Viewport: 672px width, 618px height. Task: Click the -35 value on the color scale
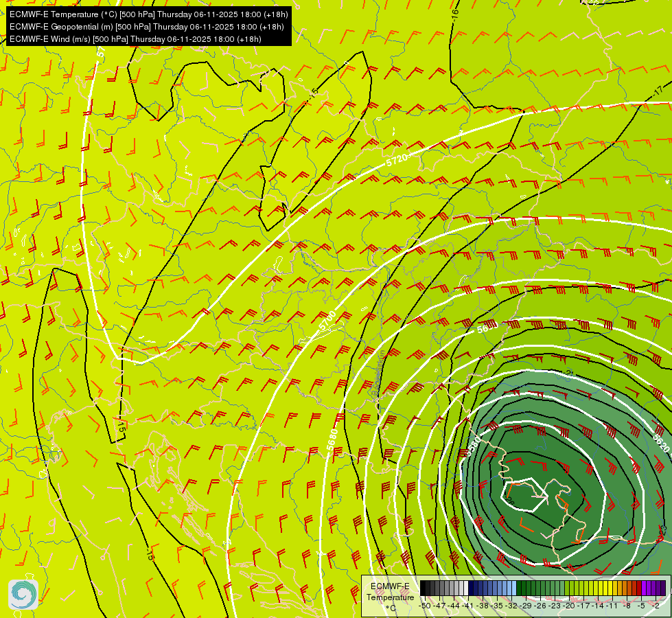coord(497,606)
